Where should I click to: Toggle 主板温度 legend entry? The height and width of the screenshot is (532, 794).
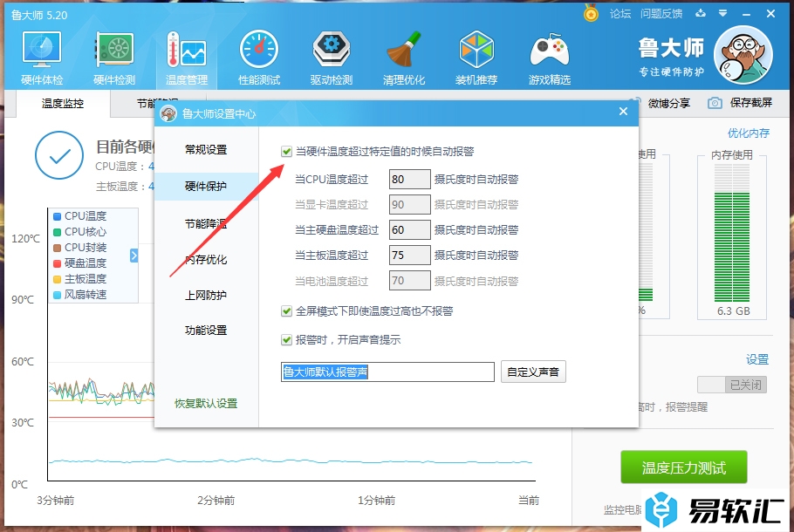pos(80,279)
